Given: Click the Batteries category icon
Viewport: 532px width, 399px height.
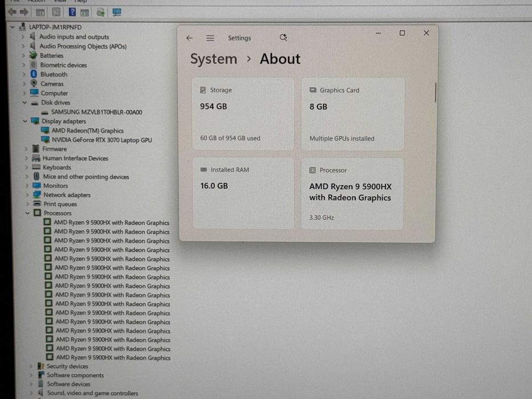Looking at the screenshot, I should point(33,55).
